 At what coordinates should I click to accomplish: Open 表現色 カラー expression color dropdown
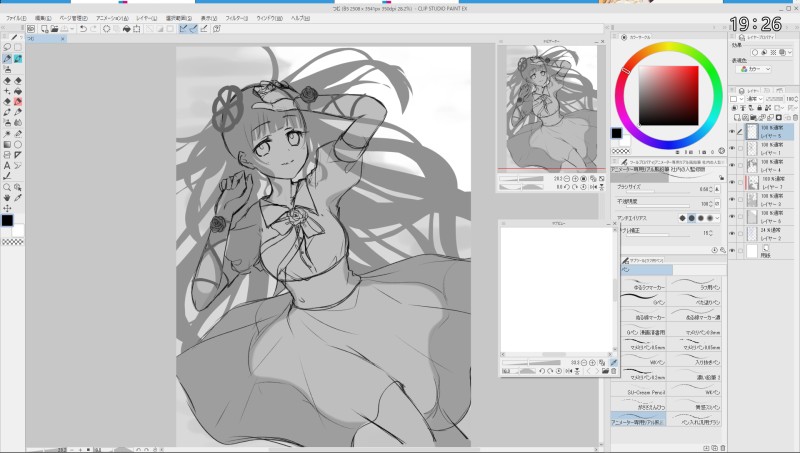click(x=756, y=69)
